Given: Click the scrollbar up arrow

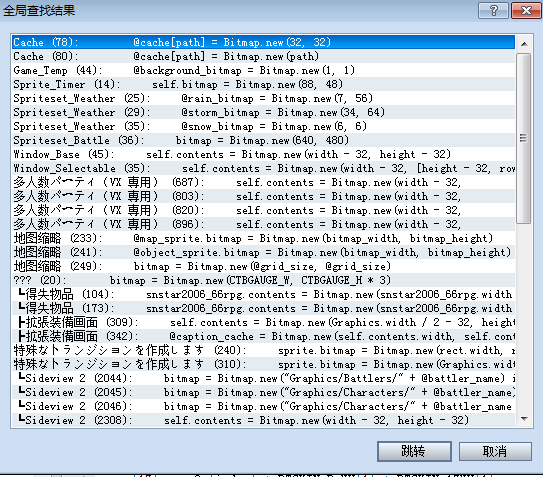Looking at the screenshot, I should tap(524, 44).
